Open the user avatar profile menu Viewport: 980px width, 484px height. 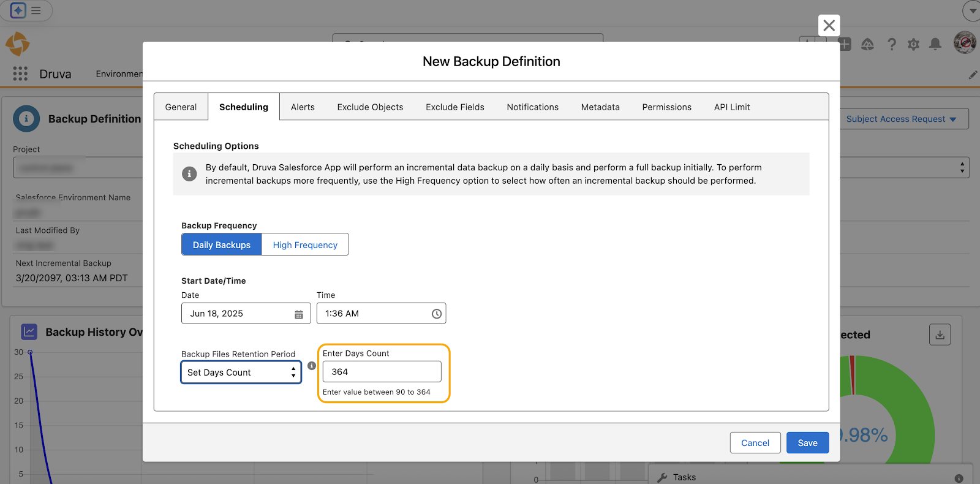[x=965, y=43]
